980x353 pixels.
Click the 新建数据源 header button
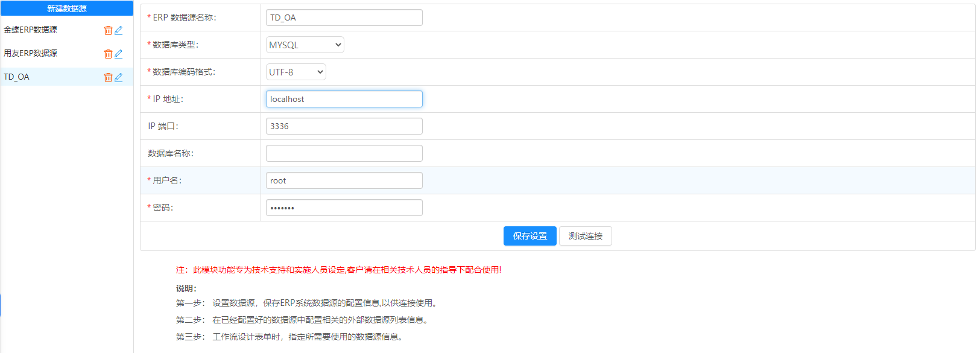tap(67, 8)
